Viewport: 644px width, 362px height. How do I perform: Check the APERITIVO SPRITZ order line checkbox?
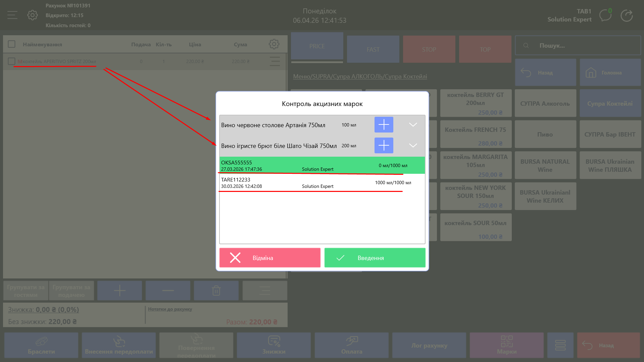coord(12,61)
